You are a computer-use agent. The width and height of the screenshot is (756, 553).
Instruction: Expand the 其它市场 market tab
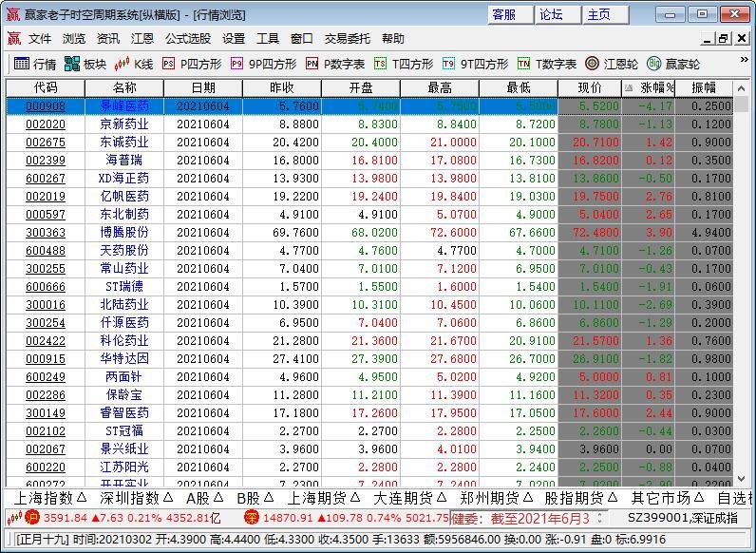[x=668, y=498]
